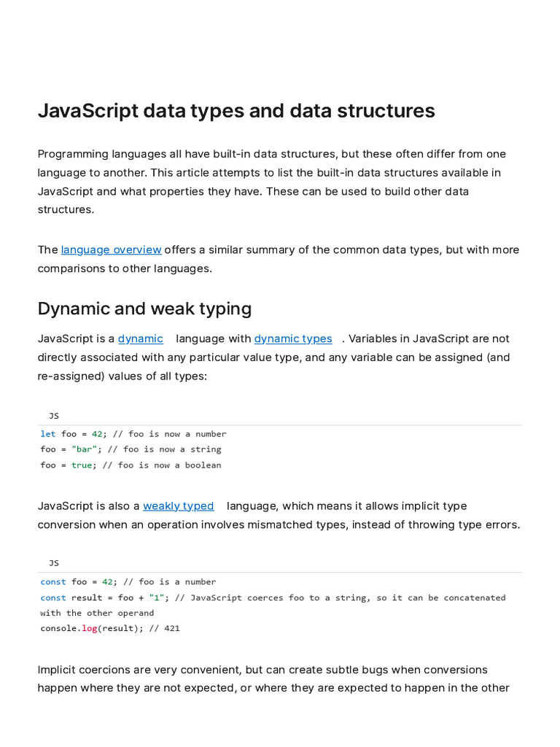Select the "Dynamic and weak typing" heading
560x747 pixels.
pyautogui.click(x=144, y=309)
